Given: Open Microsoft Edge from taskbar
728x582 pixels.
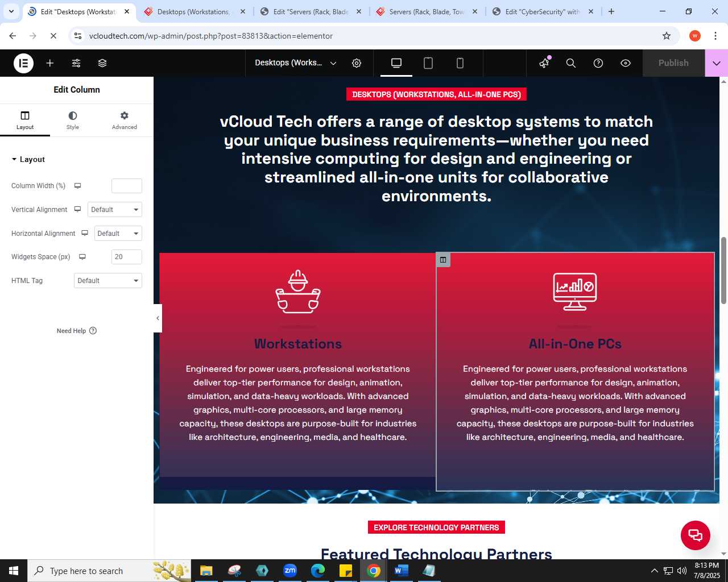Looking at the screenshot, I should 318,571.
